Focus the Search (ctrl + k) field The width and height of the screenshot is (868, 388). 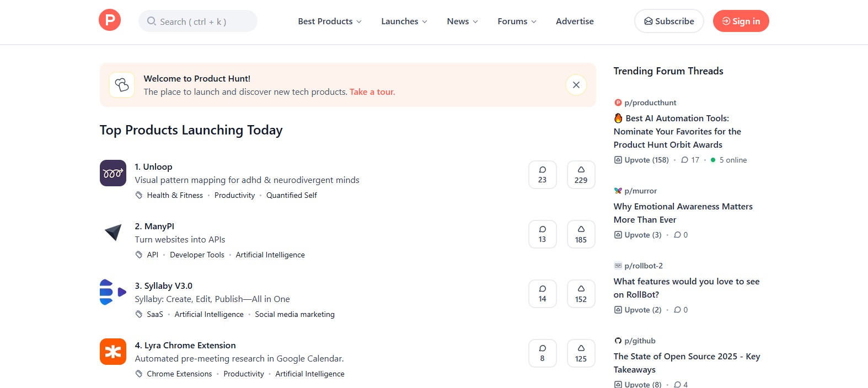198,21
